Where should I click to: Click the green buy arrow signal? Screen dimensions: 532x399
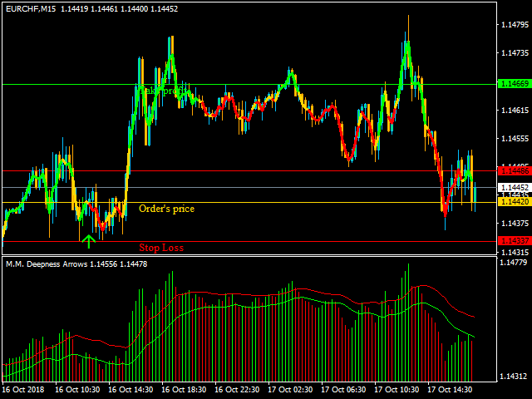89,242
